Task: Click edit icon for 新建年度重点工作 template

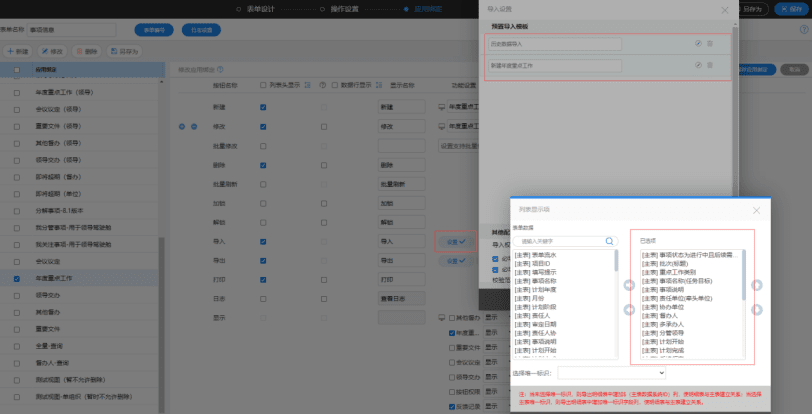Action: [x=698, y=65]
